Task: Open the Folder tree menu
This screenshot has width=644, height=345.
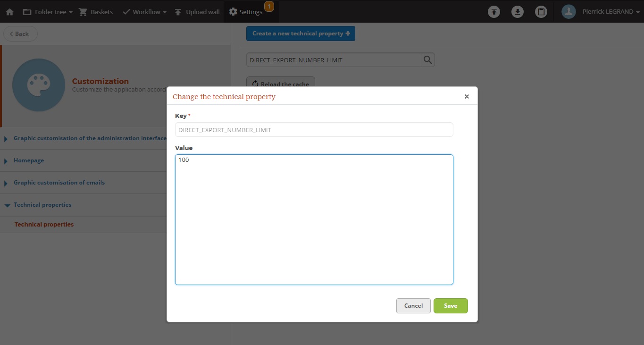Action: [x=48, y=12]
